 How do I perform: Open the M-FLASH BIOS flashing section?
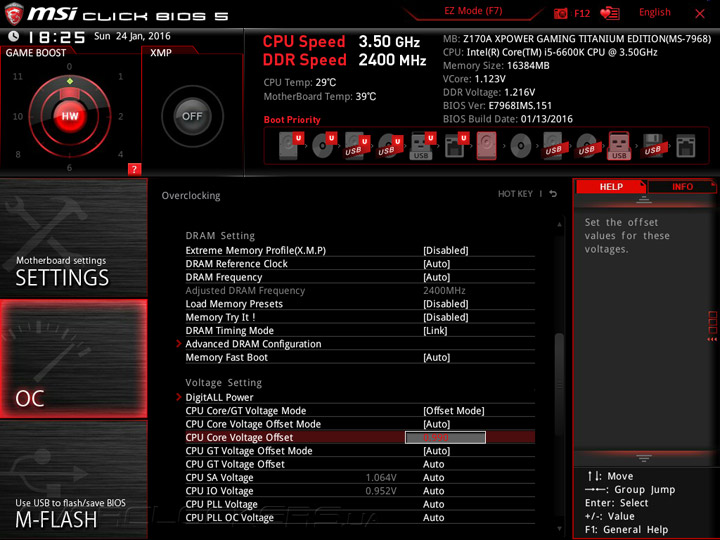tap(73, 480)
